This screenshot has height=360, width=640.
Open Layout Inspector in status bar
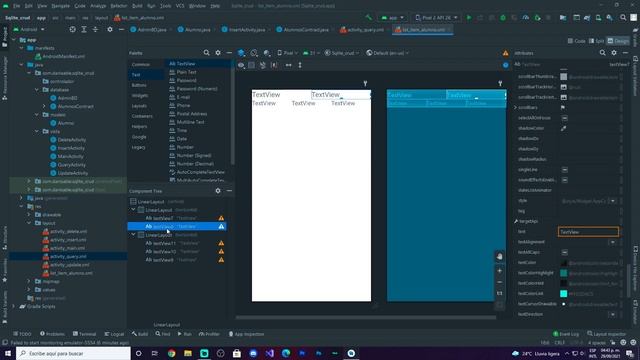point(607,334)
